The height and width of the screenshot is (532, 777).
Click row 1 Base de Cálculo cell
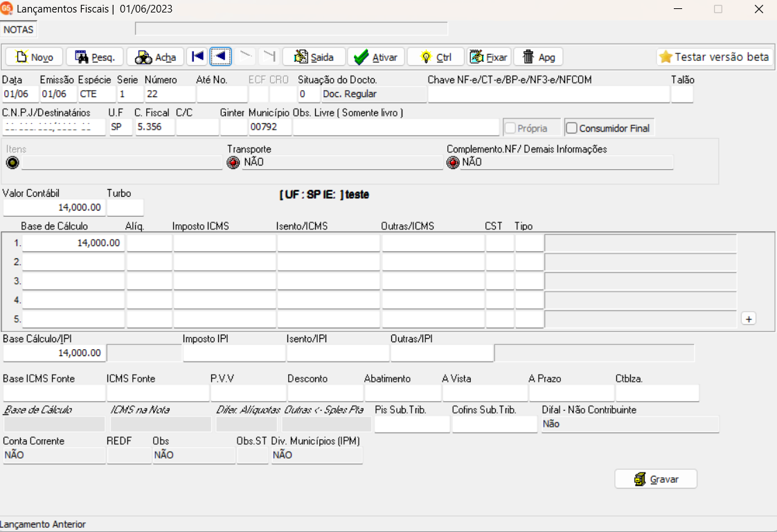[x=73, y=243]
